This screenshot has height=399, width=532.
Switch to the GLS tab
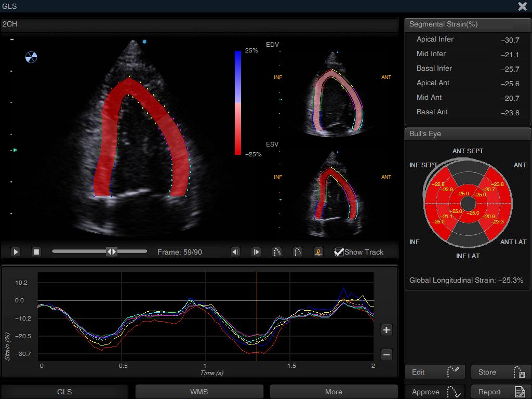(64, 392)
